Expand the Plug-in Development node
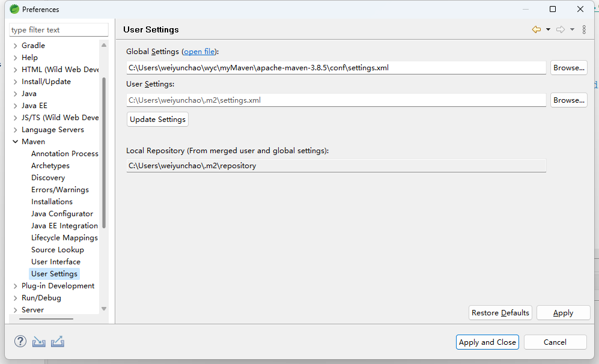The image size is (599, 364). pos(16,286)
